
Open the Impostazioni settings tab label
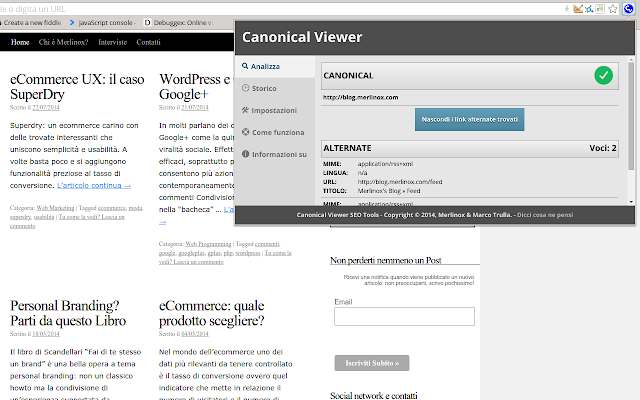(274, 110)
